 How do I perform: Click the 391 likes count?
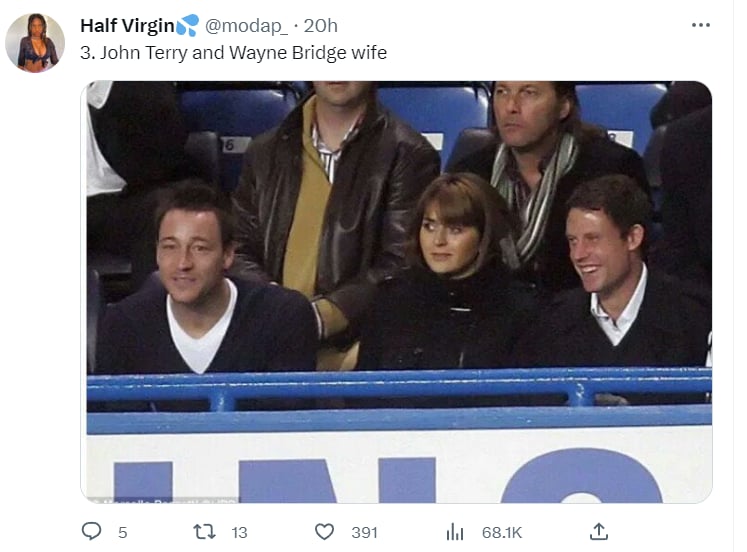(364, 532)
